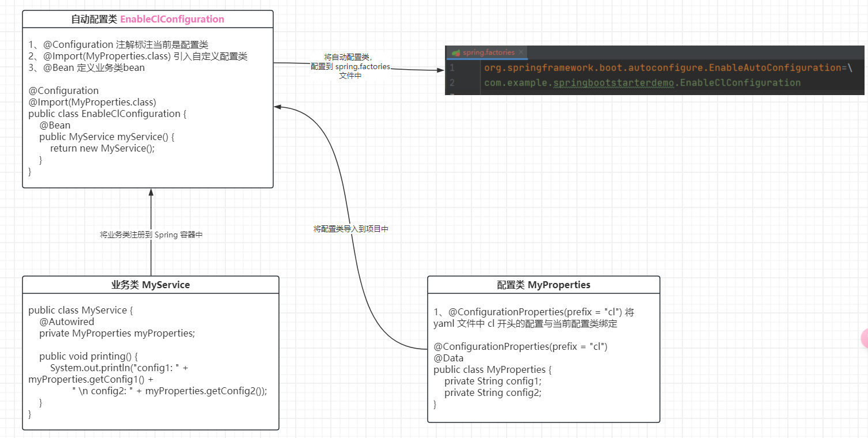Select the 业务类 MyService box title
The width and height of the screenshot is (868, 438).
tap(150, 285)
